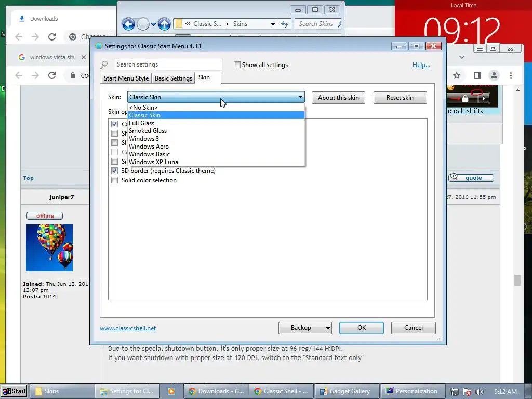532x399 pixels.
Task: Bookmark page with Chrome star icon
Action: pyautogui.click(x=457, y=75)
